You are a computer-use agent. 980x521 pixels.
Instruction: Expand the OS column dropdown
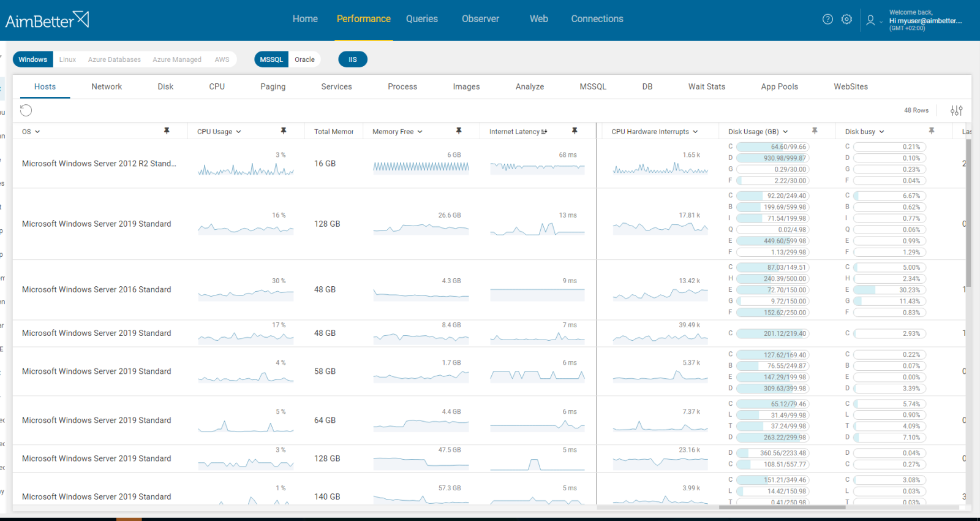coord(37,132)
